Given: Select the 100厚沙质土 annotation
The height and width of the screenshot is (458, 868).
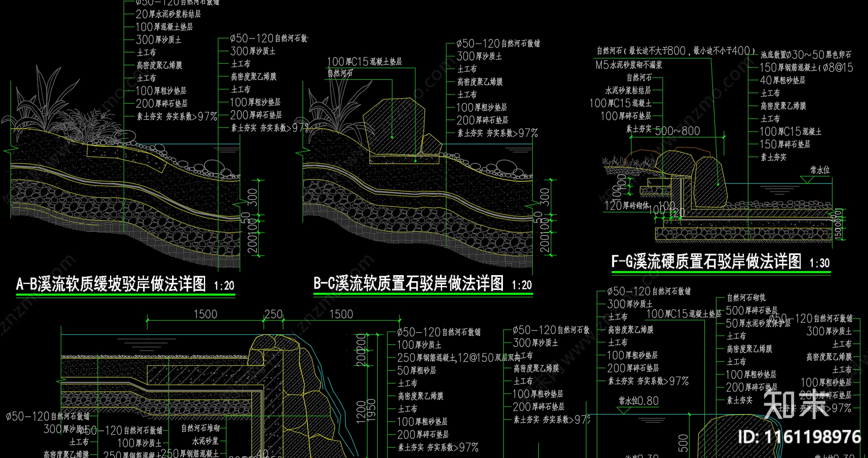Looking at the screenshot, I should pyautogui.click(x=419, y=345).
